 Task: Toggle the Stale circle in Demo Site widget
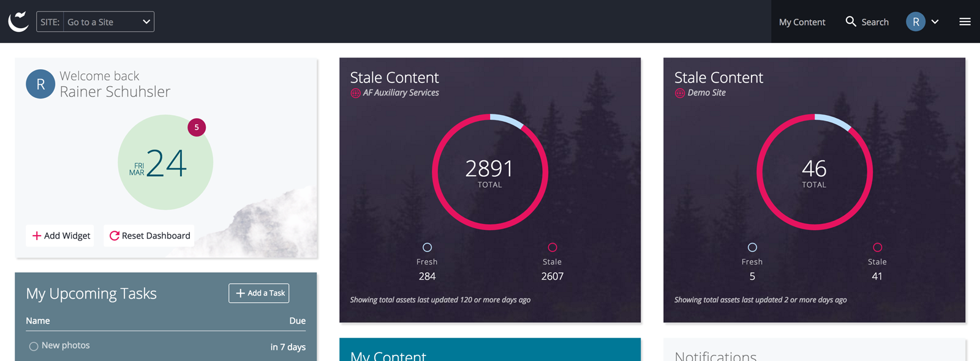[x=878, y=247]
